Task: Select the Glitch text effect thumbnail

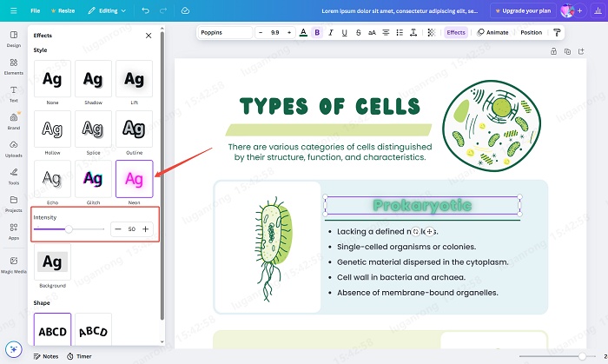Action: pyautogui.click(x=93, y=178)
